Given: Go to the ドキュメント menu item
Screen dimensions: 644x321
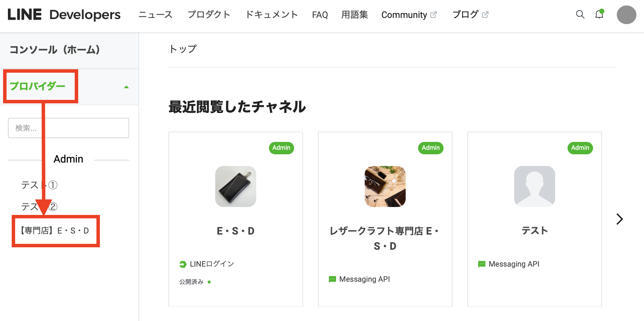Looking at the screenshot, I should click(271, 15).
